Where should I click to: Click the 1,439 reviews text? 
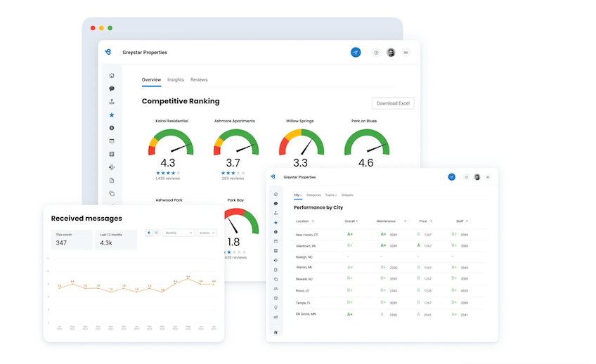pos(168,178)
